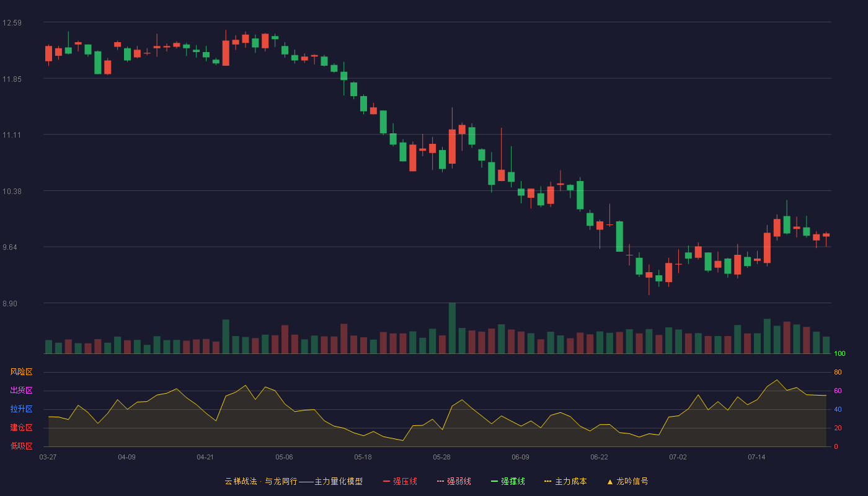Click the 拉升区 zone label
The width and height of the screenshot is (868, 496).
coord(21,409)
